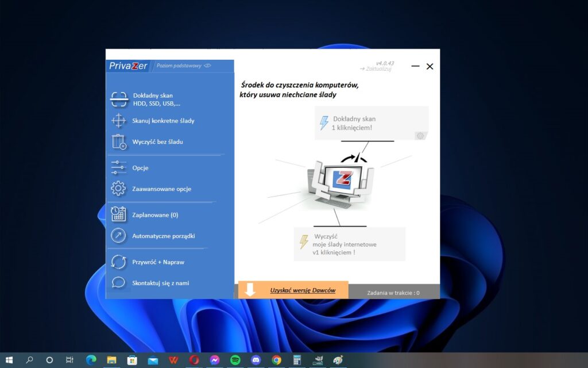Screen dimensions: 588x368
Task: Select Skanuj konkretne ślady
Action: pyautogui.click(x=163, y=121)
